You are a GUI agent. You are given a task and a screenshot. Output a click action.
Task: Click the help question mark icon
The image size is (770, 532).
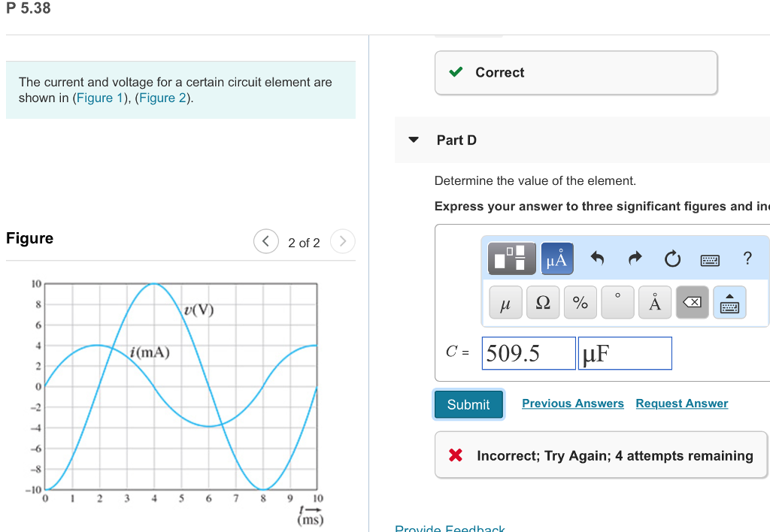[747, 258]
